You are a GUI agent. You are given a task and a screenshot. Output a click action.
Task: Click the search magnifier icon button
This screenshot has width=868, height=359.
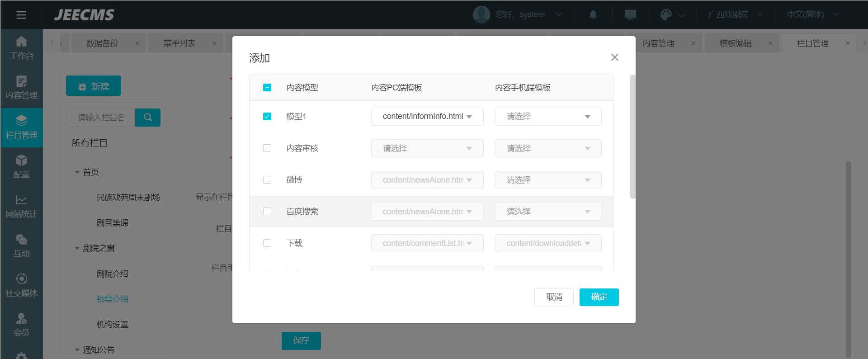[148, 118]
